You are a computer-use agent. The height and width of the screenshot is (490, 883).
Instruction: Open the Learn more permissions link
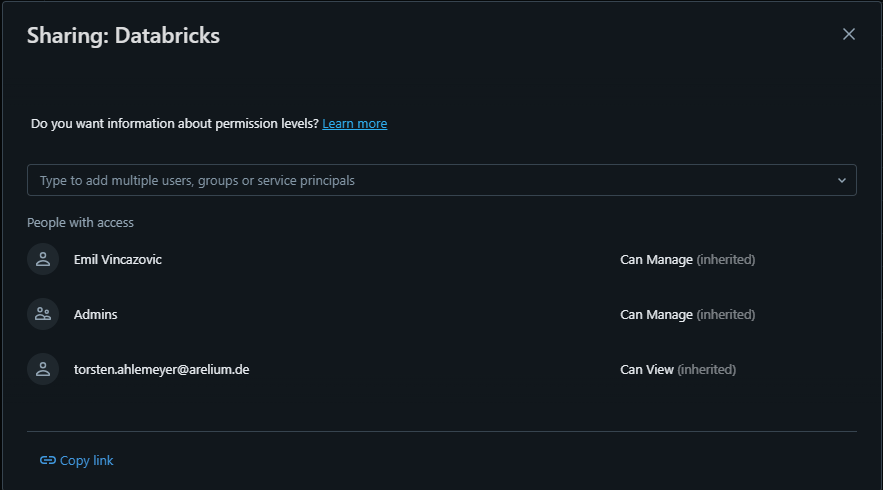[354, 124]
